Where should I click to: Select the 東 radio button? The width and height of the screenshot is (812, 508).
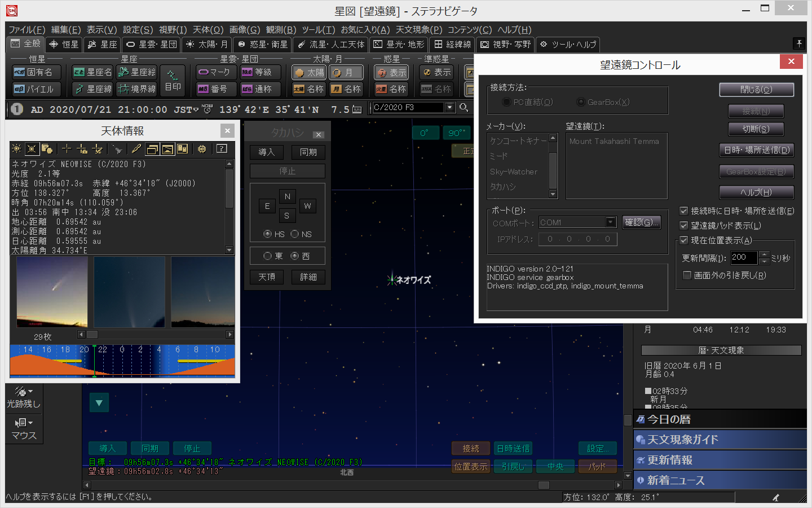(x=268, y=256)
